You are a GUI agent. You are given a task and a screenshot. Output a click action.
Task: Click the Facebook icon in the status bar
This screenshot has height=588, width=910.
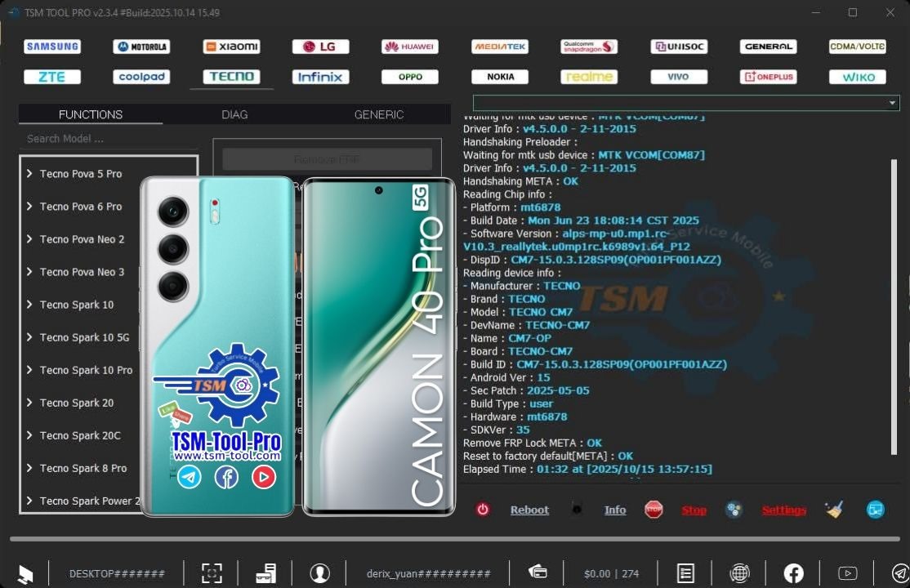[x=793, y=572]
